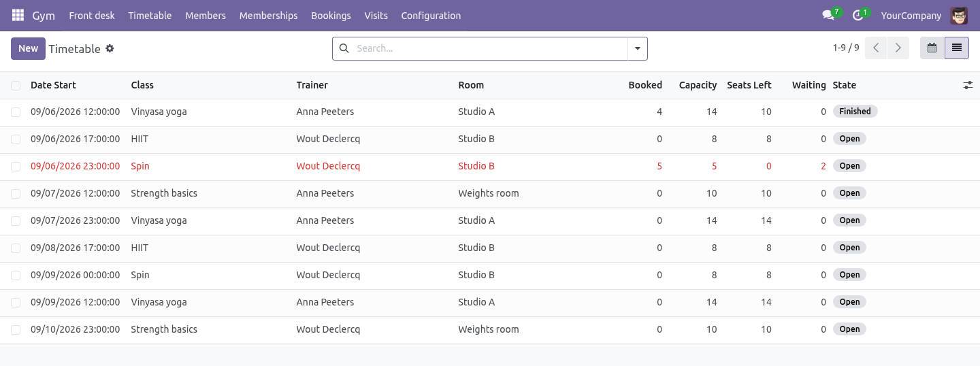
Task: Click the user avatar picture
Action: coord(959,15)
